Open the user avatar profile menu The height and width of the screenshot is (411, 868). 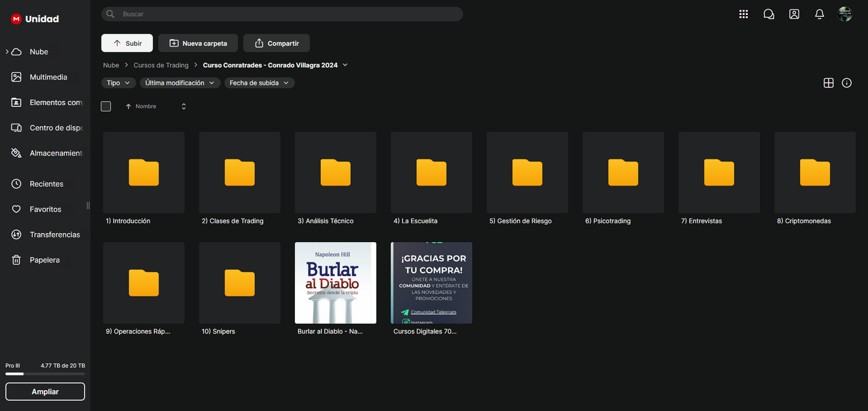[845, 14]
